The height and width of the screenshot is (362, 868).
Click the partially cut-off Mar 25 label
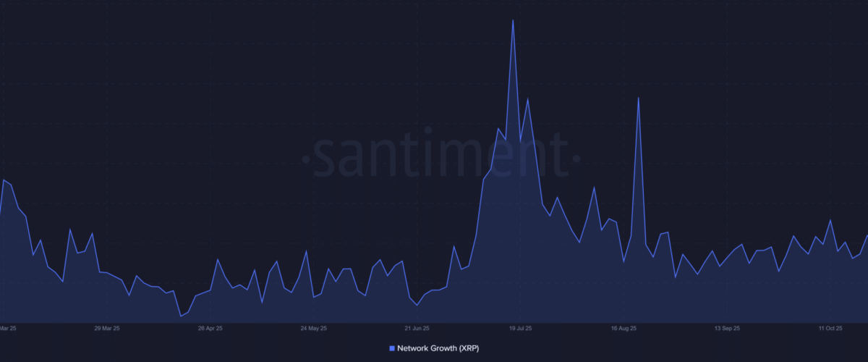9,328
